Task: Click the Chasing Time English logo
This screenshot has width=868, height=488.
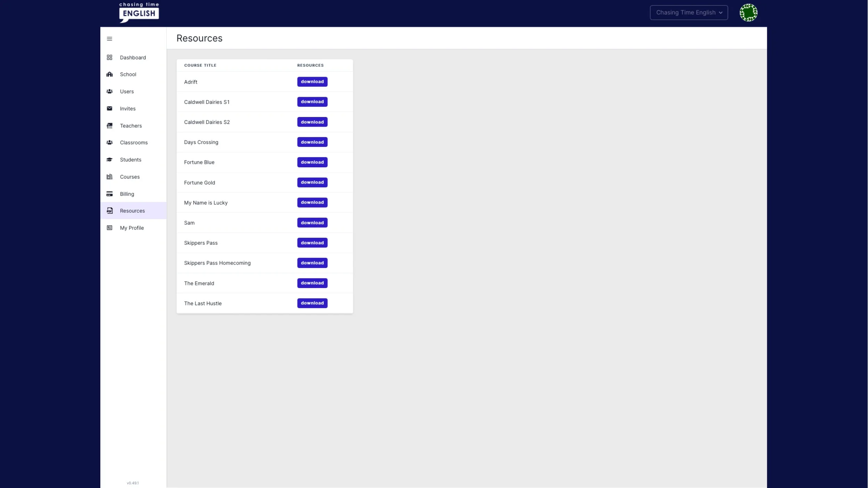Action: [139, 12]
